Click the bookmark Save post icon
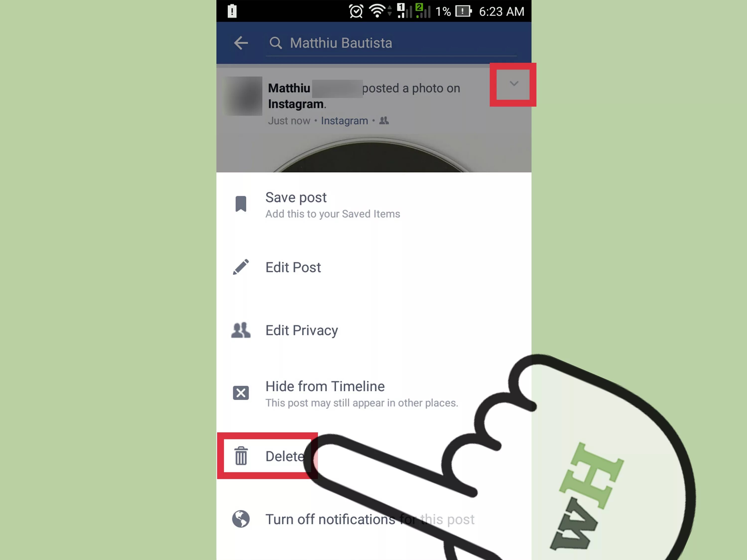Viewport: 747px width, 560px height. (x=240, y=204)
